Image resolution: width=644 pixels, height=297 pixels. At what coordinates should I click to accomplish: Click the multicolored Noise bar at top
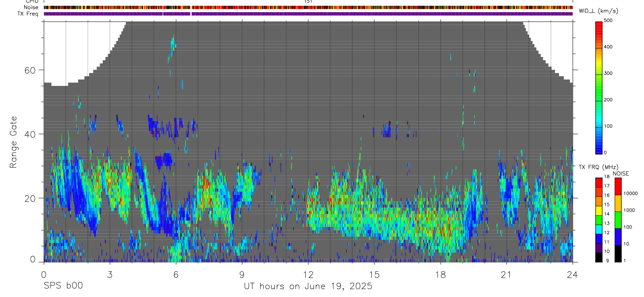[x=308, y=7]
